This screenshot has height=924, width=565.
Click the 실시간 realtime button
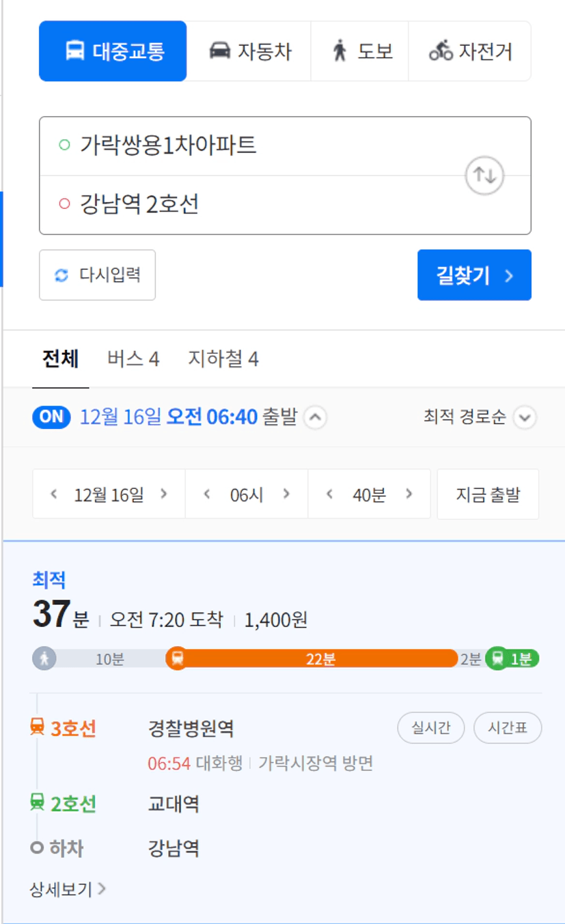click(x=431, y=728)
